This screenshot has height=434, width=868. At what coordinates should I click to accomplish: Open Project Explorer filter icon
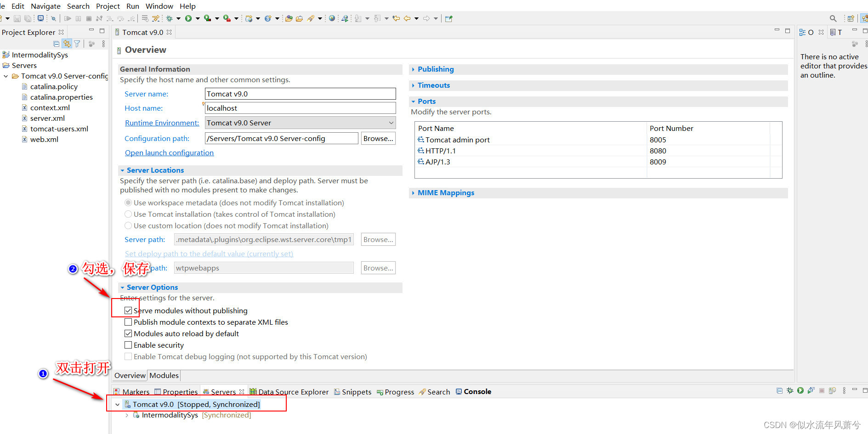(x=77, y=44)
